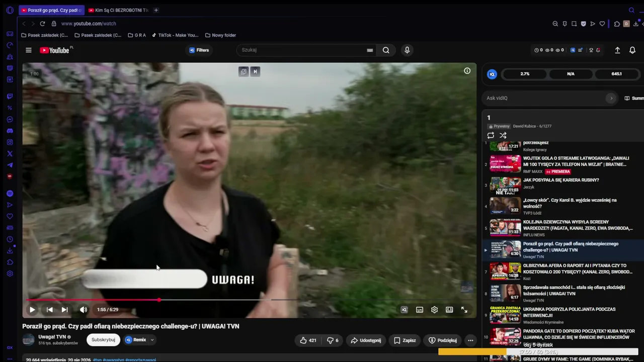Dislike the video

coord(333,340)
